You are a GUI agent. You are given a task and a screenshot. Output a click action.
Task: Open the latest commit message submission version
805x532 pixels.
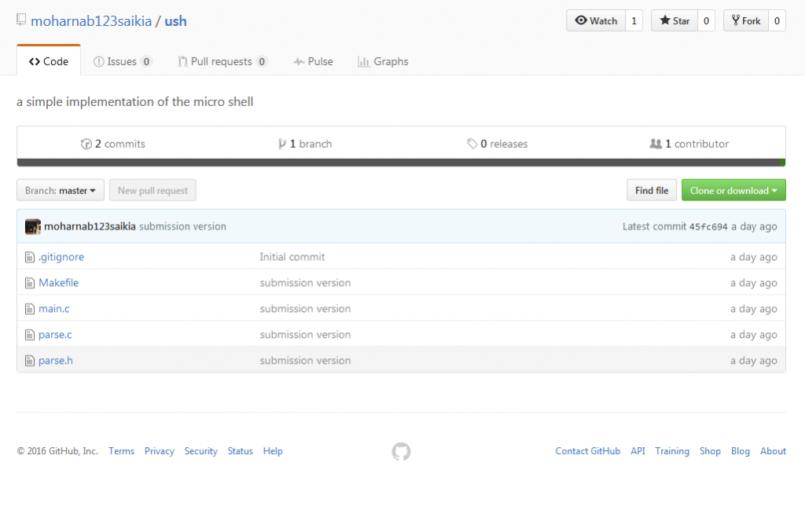pyautogui.click(x=182, y=226)
